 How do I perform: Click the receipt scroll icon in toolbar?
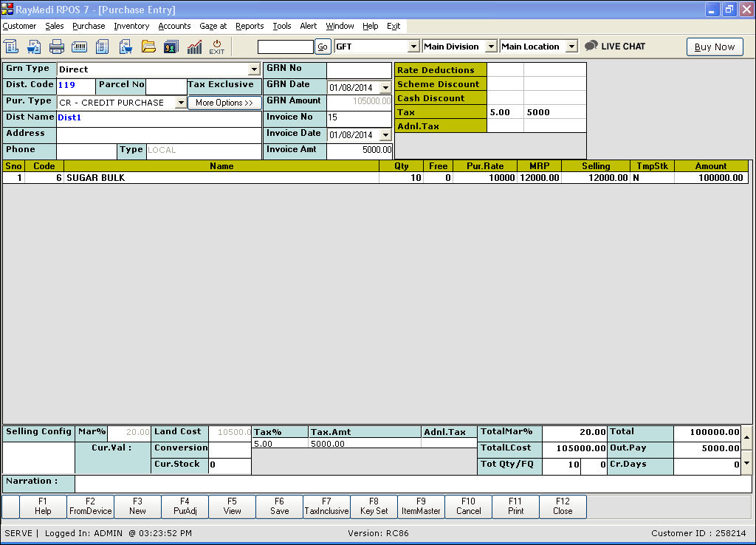[11, 47]
